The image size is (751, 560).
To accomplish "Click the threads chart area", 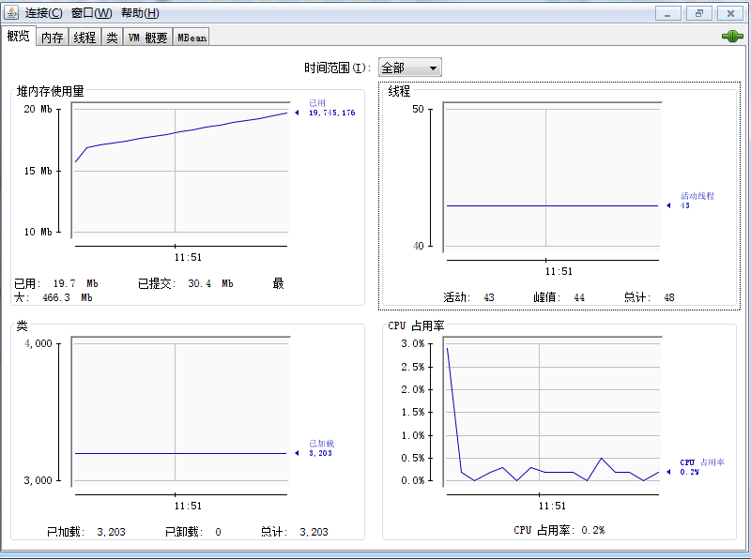I will 552,176.
